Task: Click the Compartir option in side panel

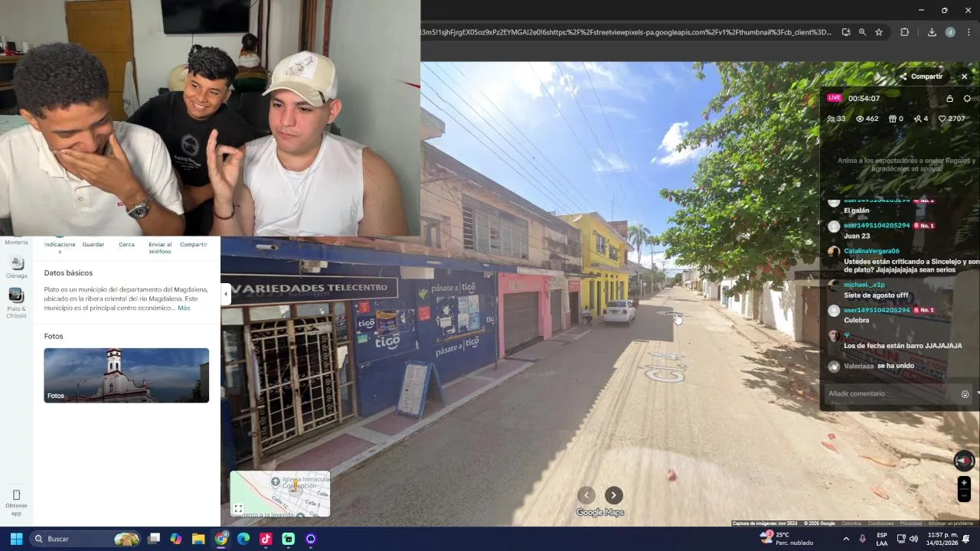Action: 194,245
